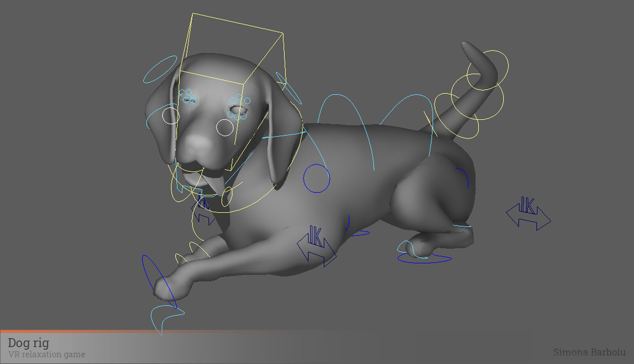The image size is (634, 364).
Task: Click the "VR relaxation game" subtitle
Action: click(47, 354)
